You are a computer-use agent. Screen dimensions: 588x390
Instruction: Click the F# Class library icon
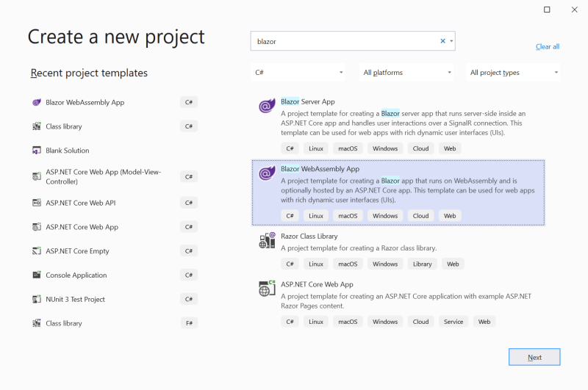click(36, 323)
